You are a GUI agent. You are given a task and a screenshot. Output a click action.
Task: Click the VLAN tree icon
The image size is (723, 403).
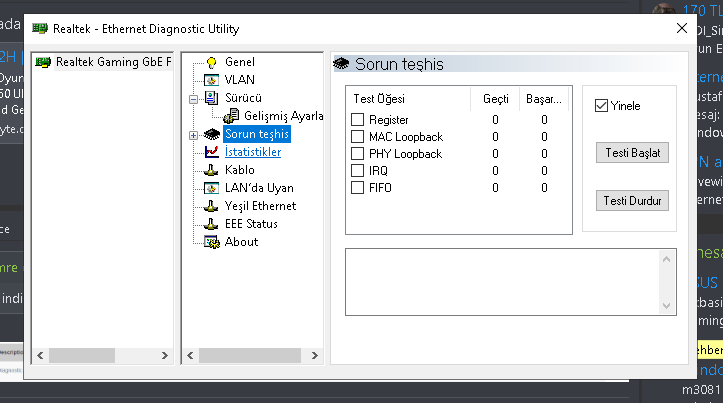[212, 80]
